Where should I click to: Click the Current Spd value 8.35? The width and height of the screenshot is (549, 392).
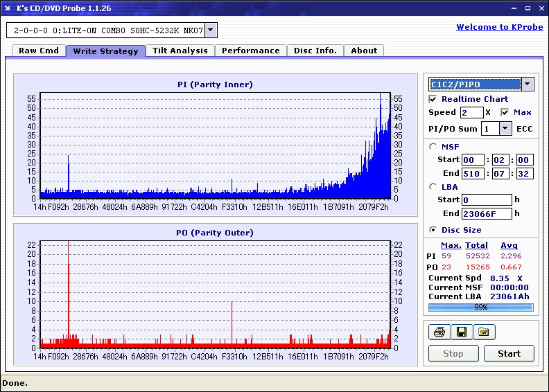tap(500, 278)
